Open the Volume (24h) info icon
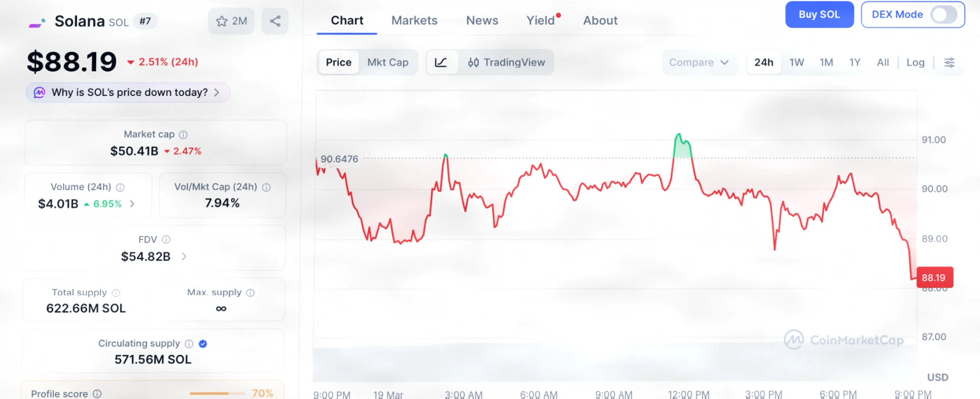Image resolution: width=980 pixels, height=399 pixels. [x=120, y=187]
